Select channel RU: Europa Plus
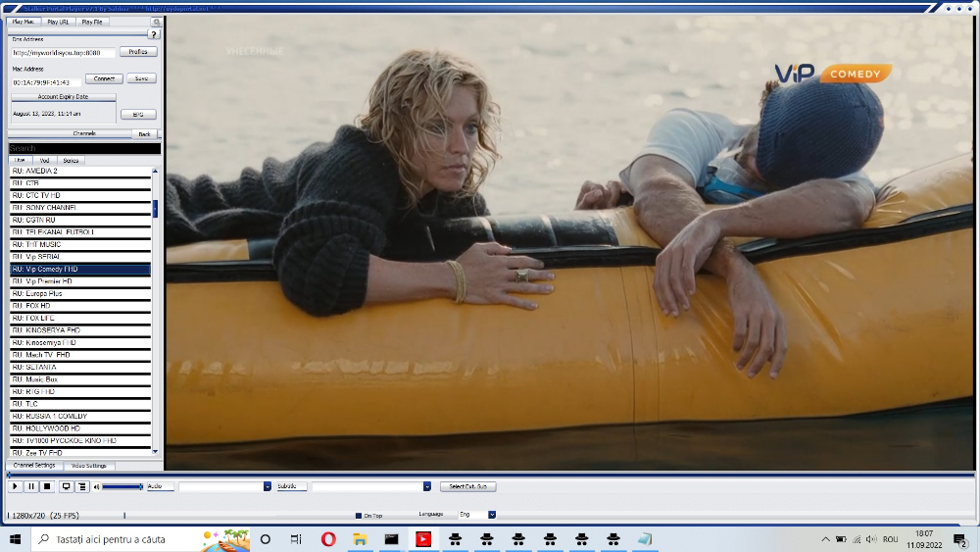 (x=80, y=293)
